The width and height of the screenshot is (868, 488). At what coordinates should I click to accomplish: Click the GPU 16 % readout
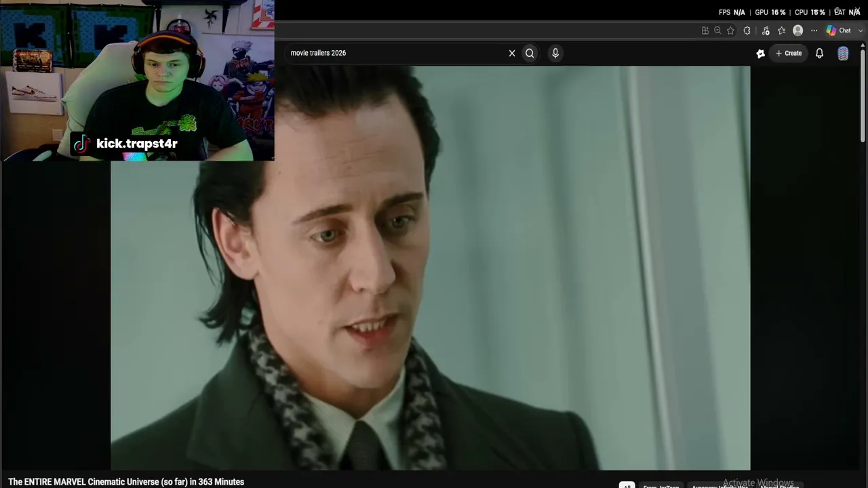(770, 12)
